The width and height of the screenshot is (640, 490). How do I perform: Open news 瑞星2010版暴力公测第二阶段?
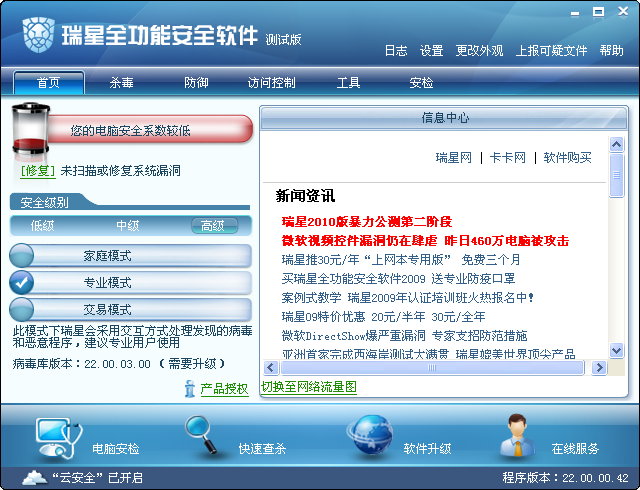click(367, 222)
